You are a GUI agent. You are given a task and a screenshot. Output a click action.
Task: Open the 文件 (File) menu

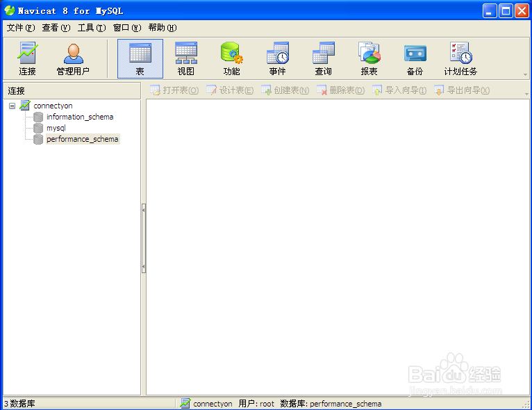pos(21,28)
